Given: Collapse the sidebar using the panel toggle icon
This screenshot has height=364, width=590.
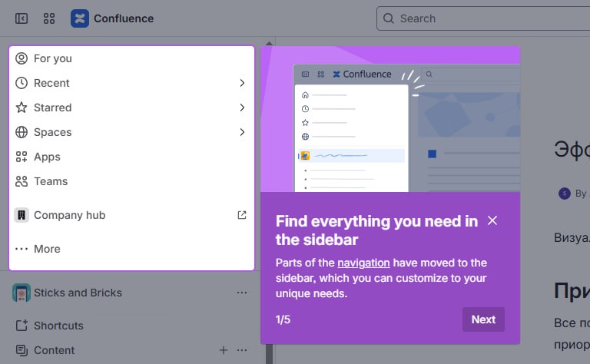Looking at the screenshot, I should [22, 18].
